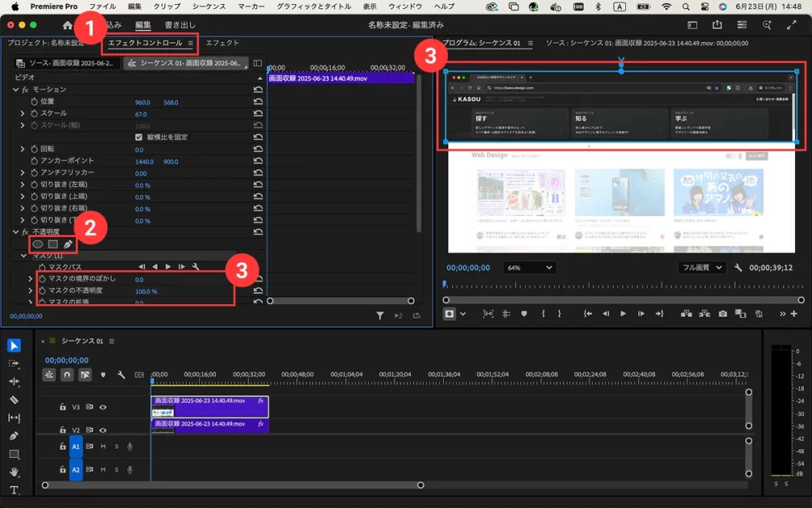Image resolution: width=812 pixels, height=508 pixels.
Task: Select the Type tool
Action: (x=14, y=490)
